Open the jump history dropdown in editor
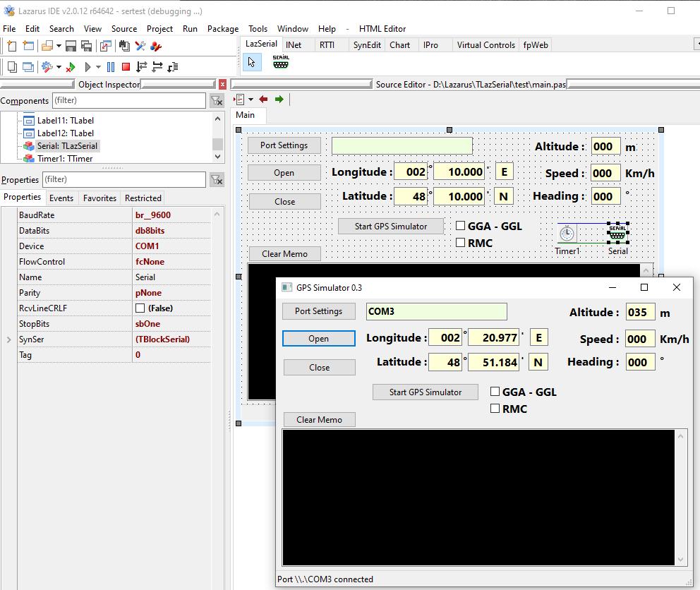Screen dimensions: 700x590 coord(251,99)
